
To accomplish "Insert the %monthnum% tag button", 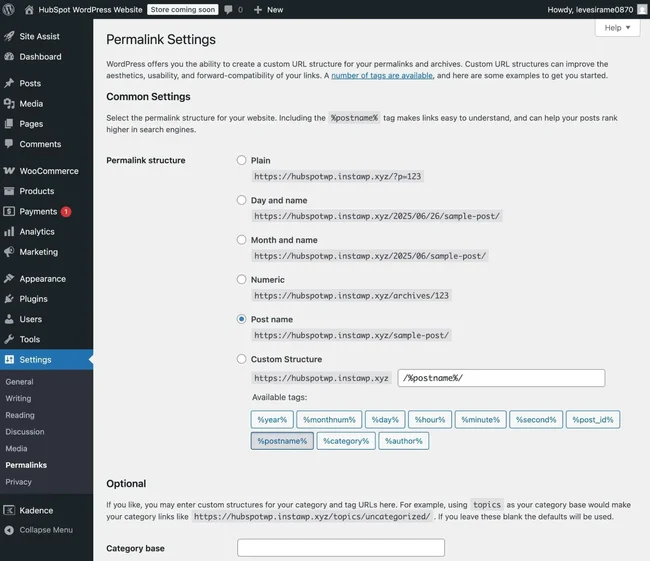I will (x=329, y=420).
